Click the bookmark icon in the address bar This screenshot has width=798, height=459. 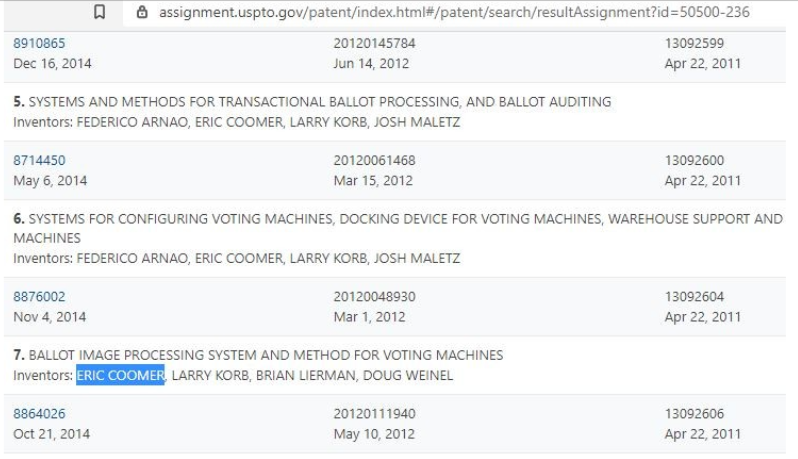click(99, 12)
